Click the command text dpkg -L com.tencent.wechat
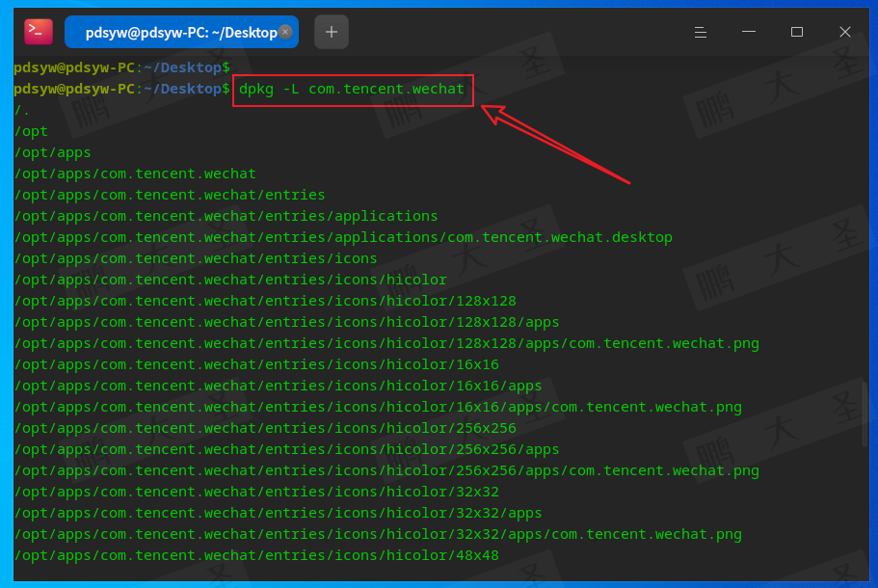878x588 pixels. [x=352, y=89]
